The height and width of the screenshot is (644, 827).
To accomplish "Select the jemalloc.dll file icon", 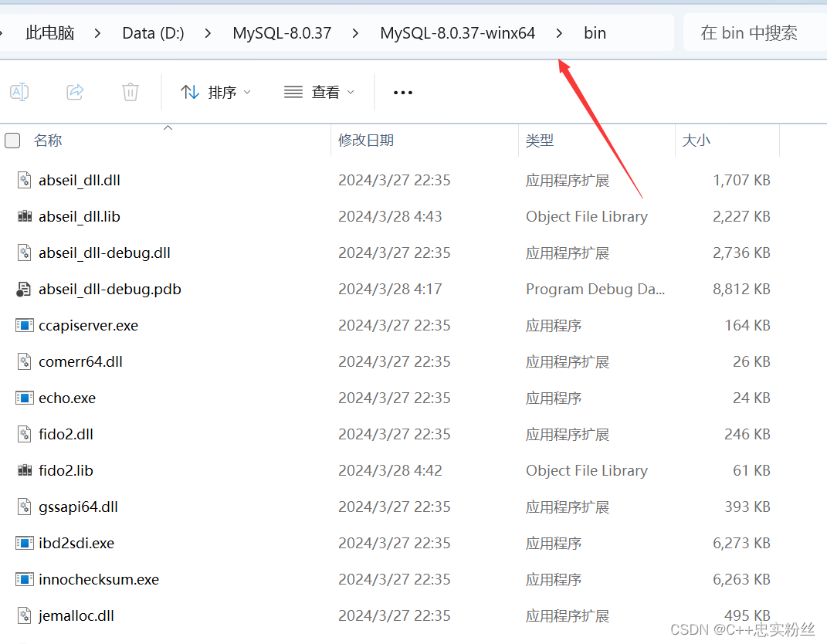I will coord(24,615).
